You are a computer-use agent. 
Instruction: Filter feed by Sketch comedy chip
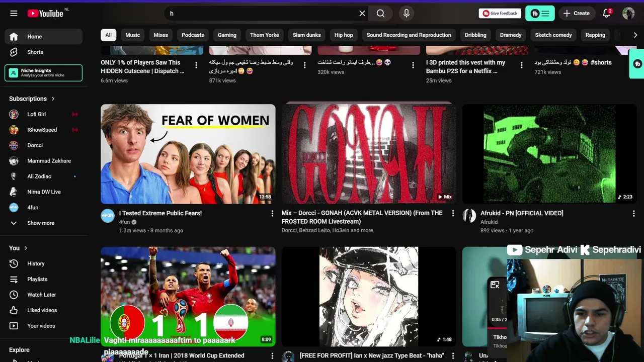[553, 35]
